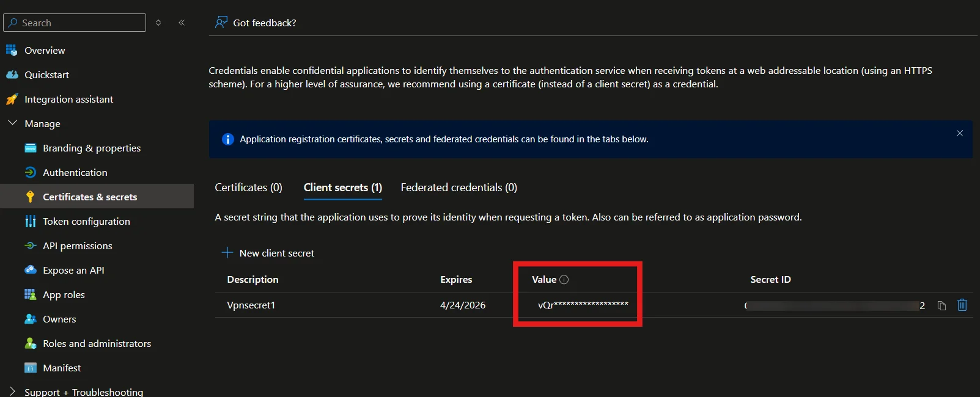This screenshot has width=980, height=397.
Task: Click the Got feedback person icon
Action: [221, 23]
